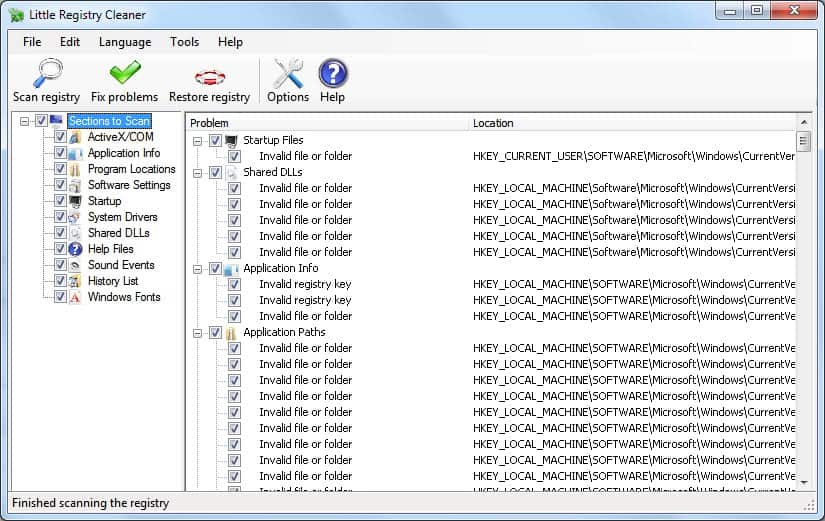825x521 pixels.
Task: Click the Fix problems green checkmark icon
Action: tap(124, 74)
